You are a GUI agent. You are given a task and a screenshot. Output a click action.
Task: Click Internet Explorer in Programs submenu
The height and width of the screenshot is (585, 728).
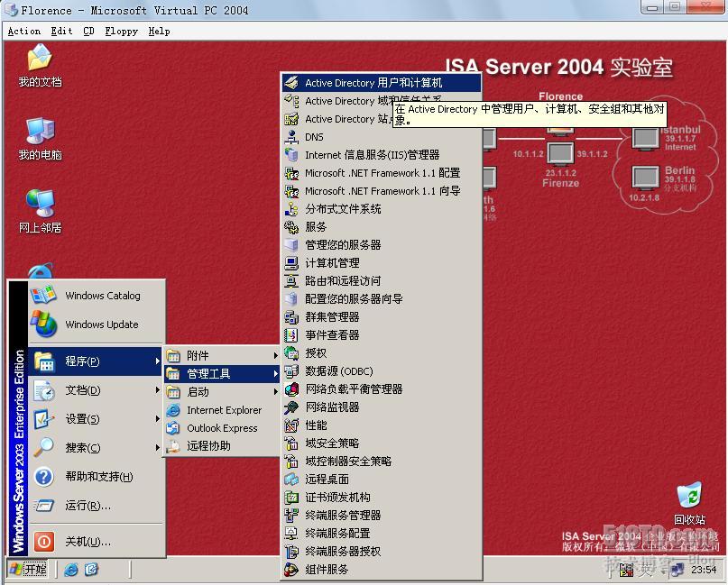[221, 410]
